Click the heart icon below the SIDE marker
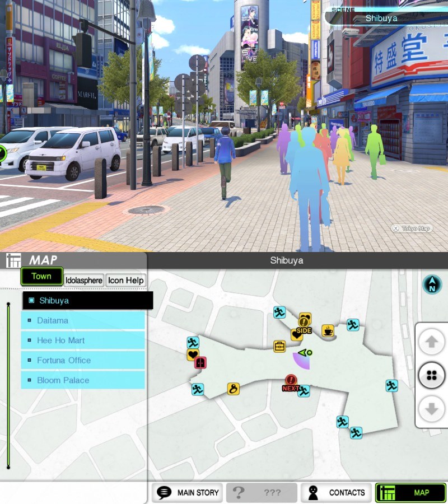Image resolution: width=448 pixels, height=504 pixels. pyautogui.click(x=296, y=335)
